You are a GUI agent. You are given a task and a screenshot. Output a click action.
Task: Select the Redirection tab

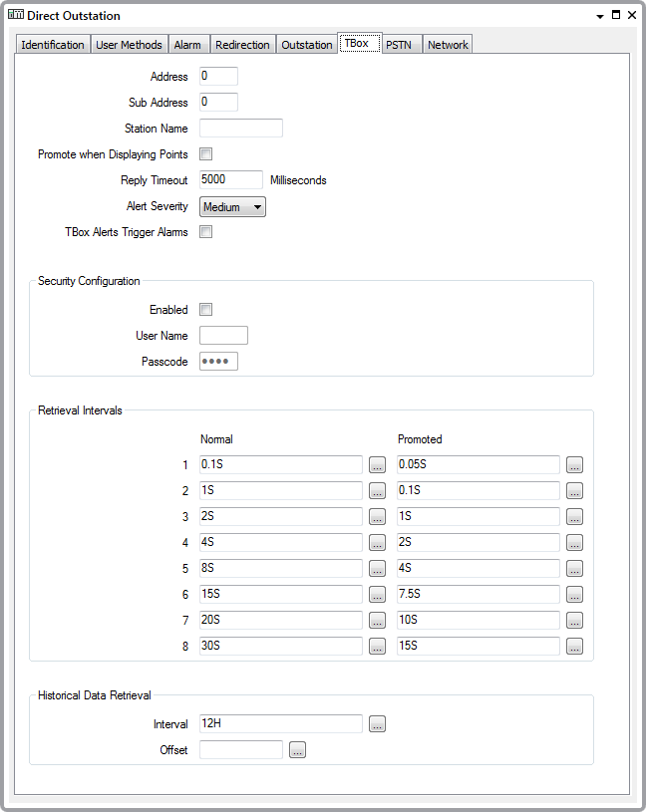click(242, 45)
